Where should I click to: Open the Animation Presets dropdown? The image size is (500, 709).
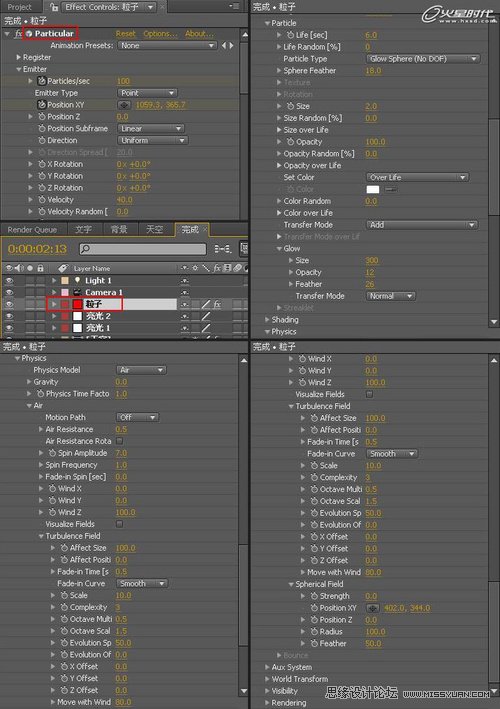point(167,46)
